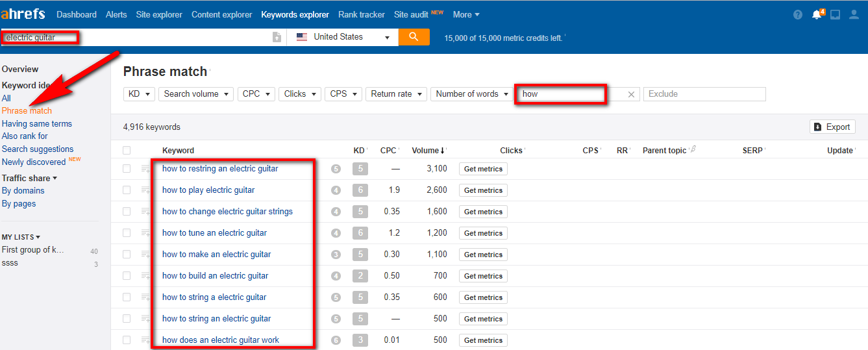Open the help question mark icon
The width and height of the screenshot is (868, 350).
tap(798, 14)
